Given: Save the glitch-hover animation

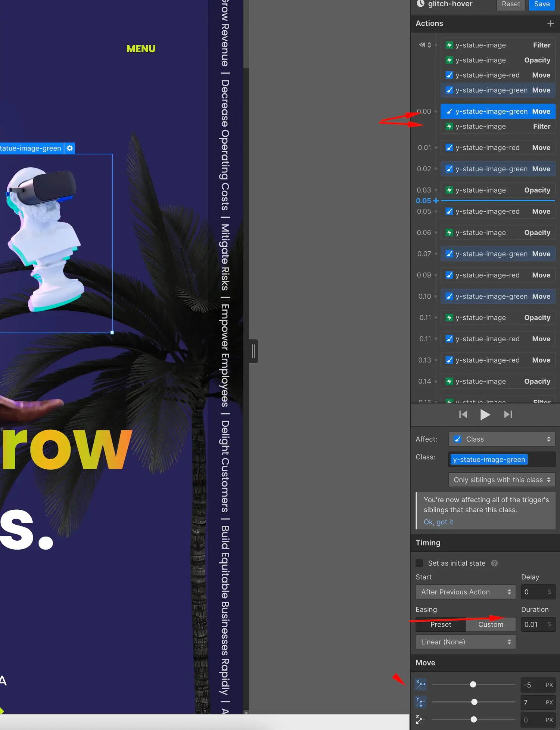Looking at the screenshot, I should pyautogui.click(x=542, y=4).
